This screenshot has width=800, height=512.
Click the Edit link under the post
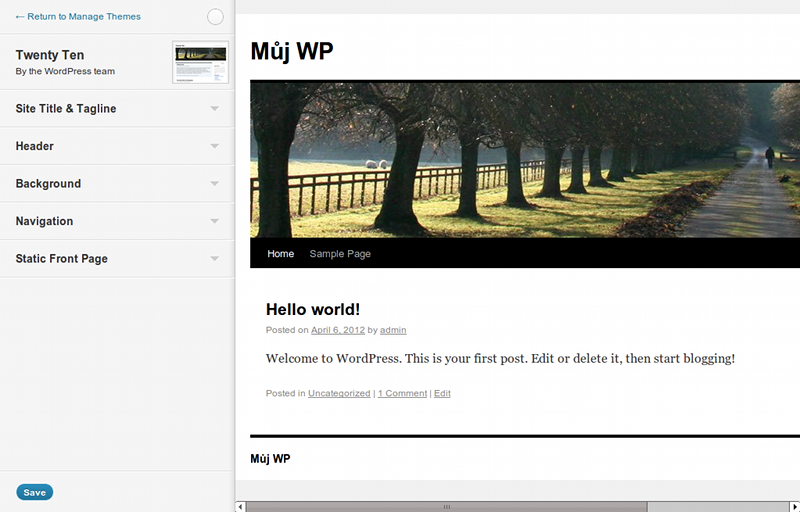pyautogui.click(x=442, y=393)
